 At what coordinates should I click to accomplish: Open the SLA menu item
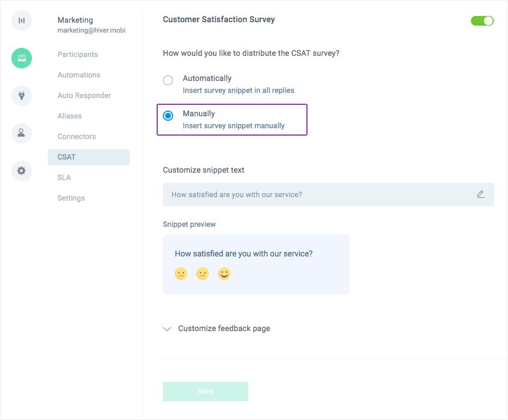(64, 178)
